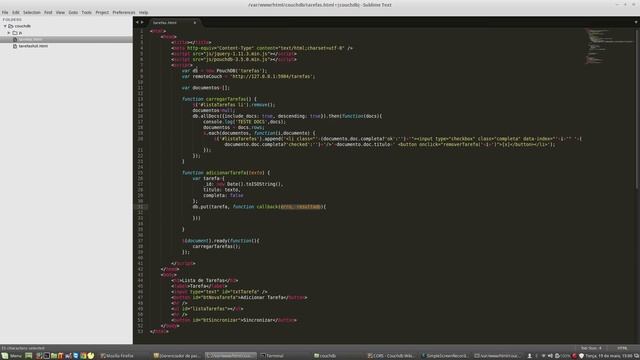This screenshot has height=360, width=640.
Task: Click the 'db.put(tarefa, function callback' line
Action: (259, 207)
